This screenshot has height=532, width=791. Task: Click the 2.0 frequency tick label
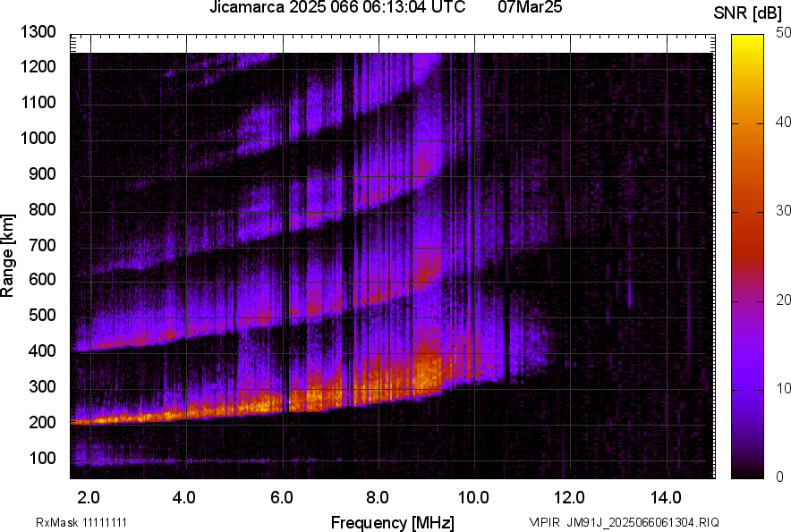[x=89, y=497]
